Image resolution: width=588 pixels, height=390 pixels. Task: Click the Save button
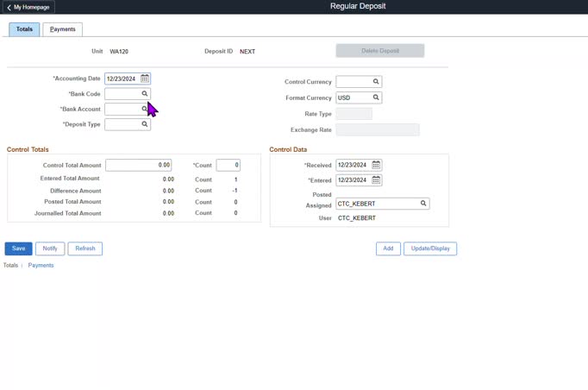click(18, 248)
